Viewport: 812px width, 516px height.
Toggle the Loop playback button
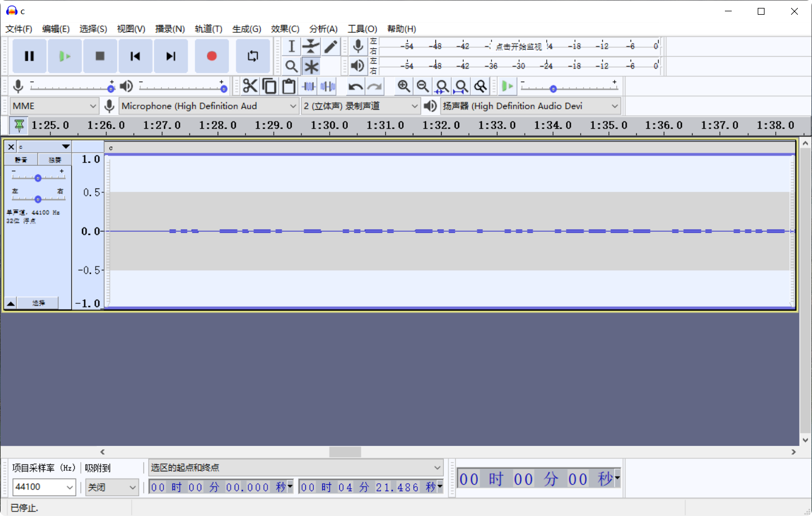click(x=253, y=56)
